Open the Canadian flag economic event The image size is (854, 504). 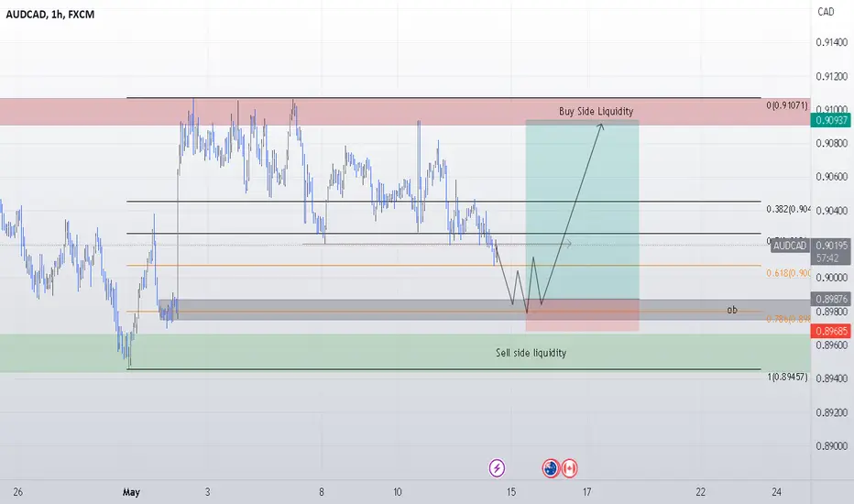coord(569,468)
